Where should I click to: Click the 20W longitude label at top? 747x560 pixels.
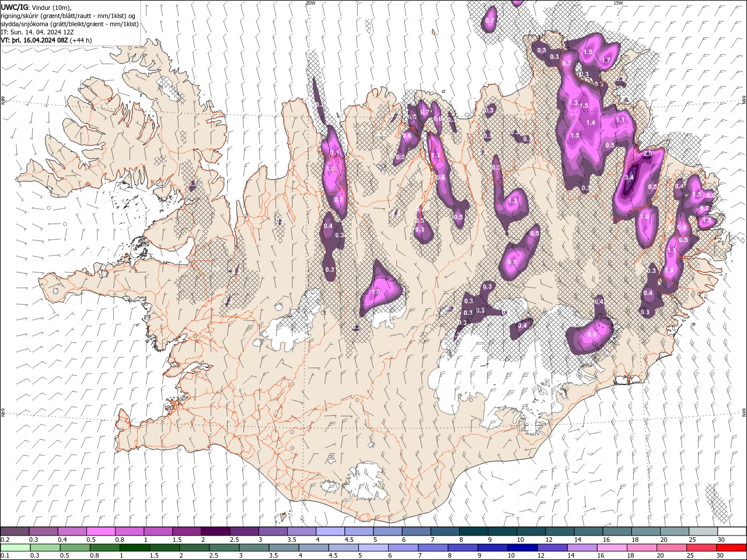pyautogui.click(x=310, y=3)
